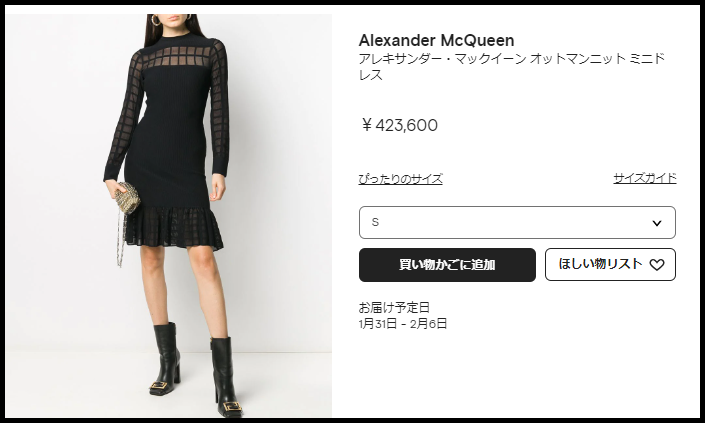Click the heart icon on wishlist button
This screenshot has width=705, height=423.
(x=657, y=265)
